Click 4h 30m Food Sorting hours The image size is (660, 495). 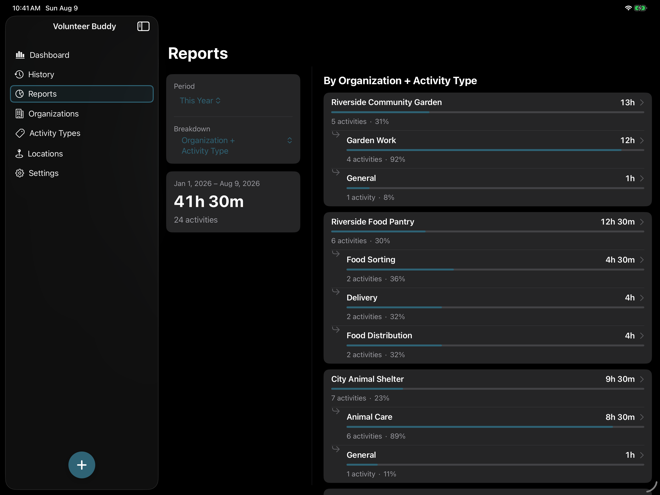[x=620, y=260]
